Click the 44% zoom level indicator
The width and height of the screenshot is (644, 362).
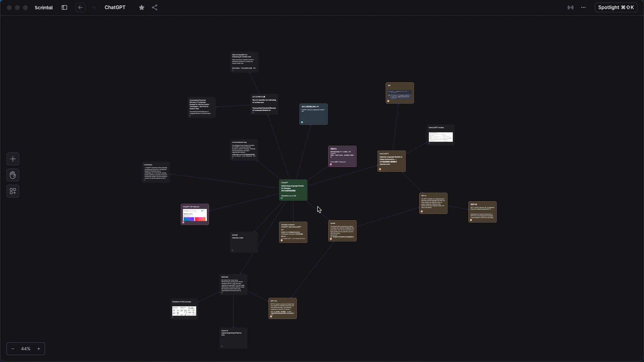tap(26, 349)
